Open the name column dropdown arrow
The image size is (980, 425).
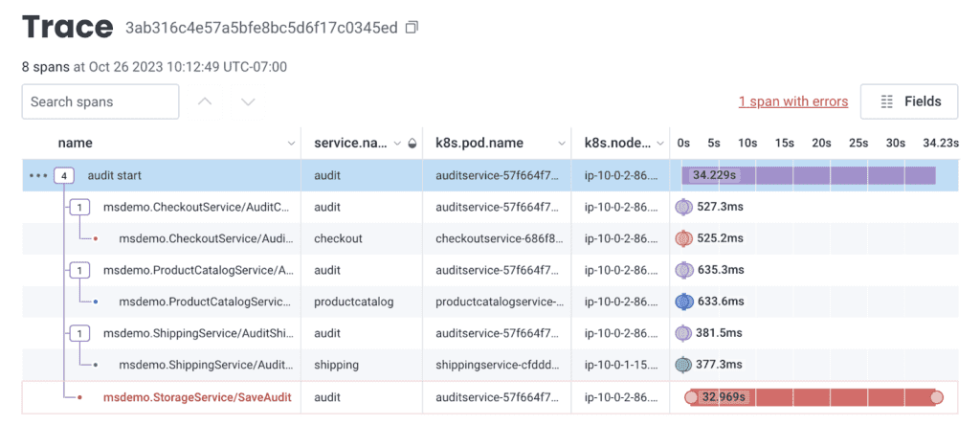coord(291,144)
